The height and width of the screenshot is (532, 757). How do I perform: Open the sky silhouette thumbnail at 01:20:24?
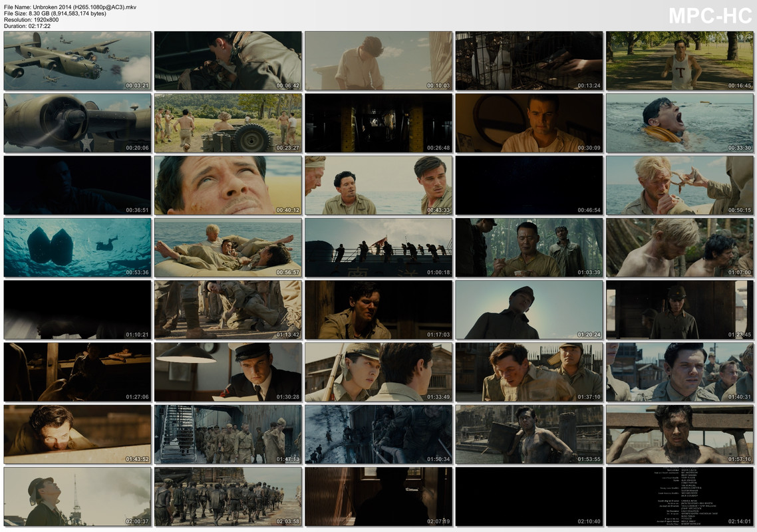(x=529, y=310)
